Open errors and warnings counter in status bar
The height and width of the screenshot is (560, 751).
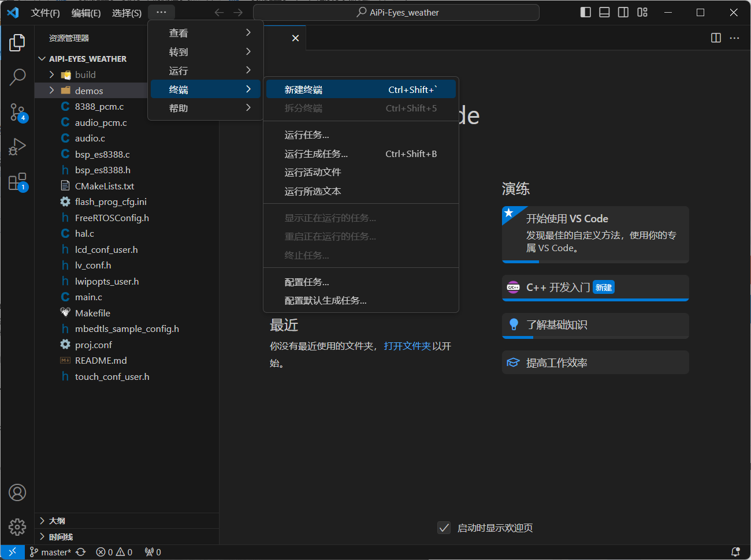point(114,552)
